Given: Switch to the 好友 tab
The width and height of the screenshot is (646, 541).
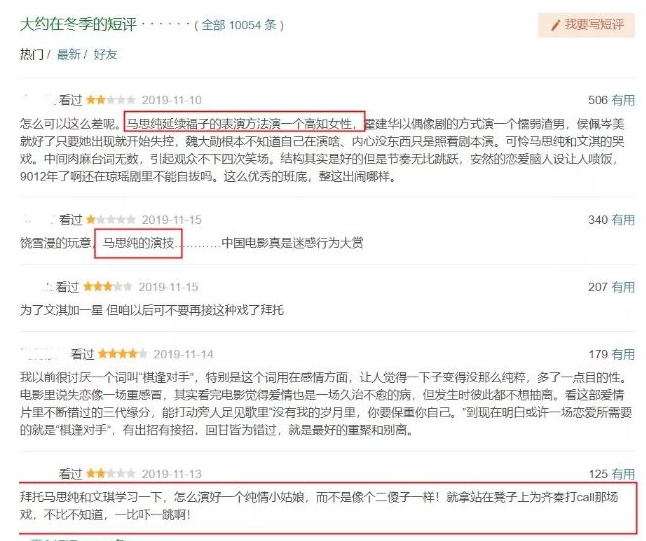Looking at the screenshot, I should coord(105,54).
